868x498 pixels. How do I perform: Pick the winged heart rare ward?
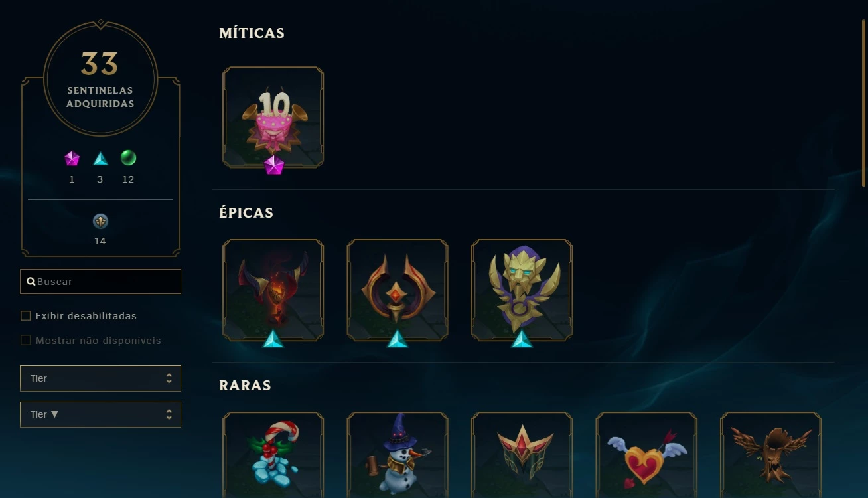pyautogui.click(x=646, y=455)
